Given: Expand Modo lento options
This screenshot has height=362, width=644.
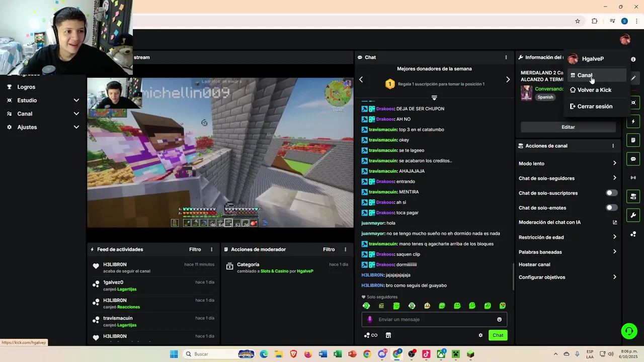Looking at the screenshot, I should (568, 163).
